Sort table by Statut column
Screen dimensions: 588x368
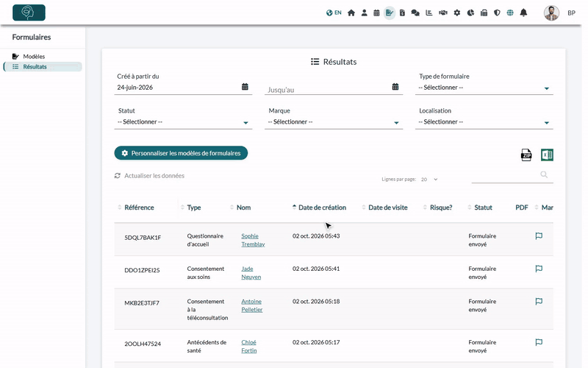point(483,208)
